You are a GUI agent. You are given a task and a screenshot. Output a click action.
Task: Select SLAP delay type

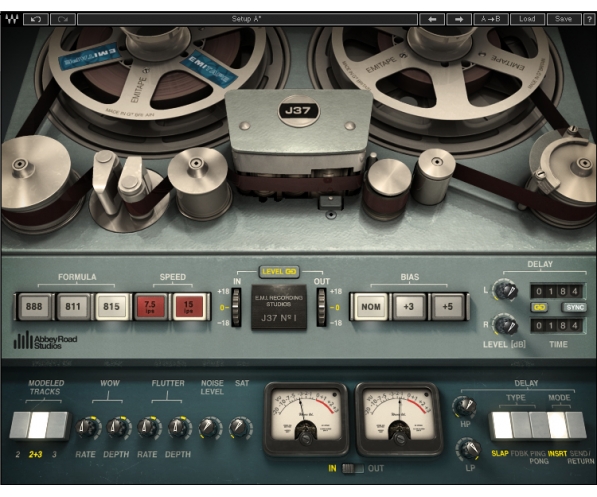pos(502,425)
